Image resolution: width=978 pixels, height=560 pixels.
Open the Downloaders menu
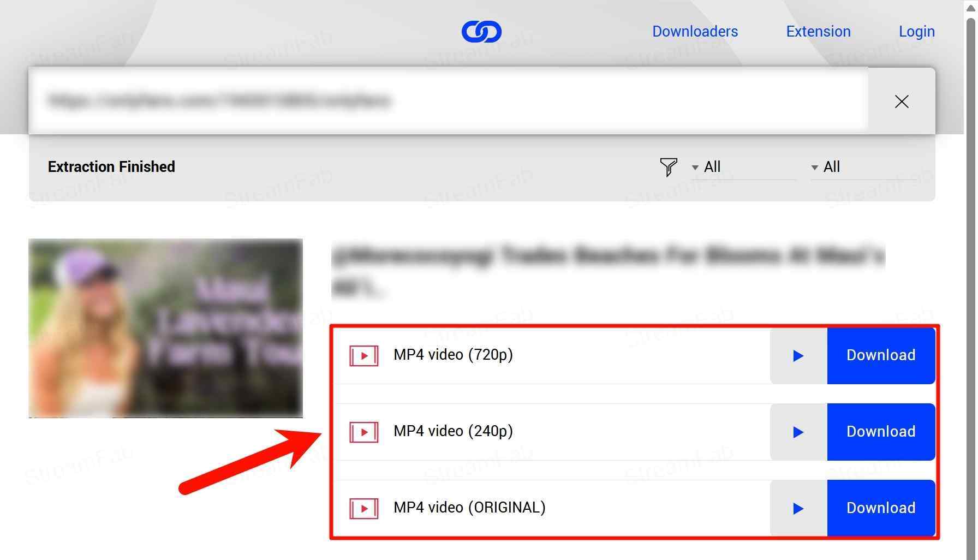[x=695, y=32]
